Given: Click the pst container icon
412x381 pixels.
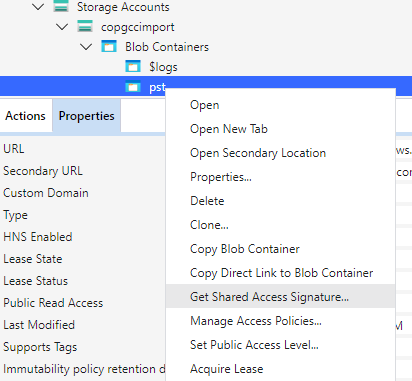Looking at the screenshot, I should (x=133, y=87).
